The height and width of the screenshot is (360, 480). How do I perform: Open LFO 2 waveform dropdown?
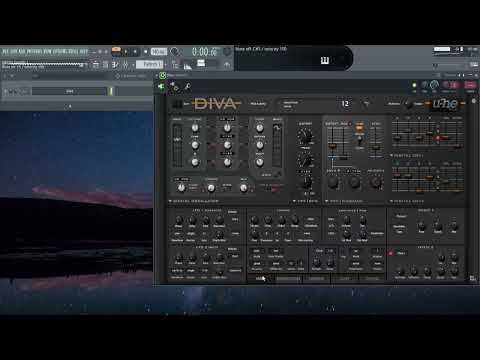[x=177, y=271]
